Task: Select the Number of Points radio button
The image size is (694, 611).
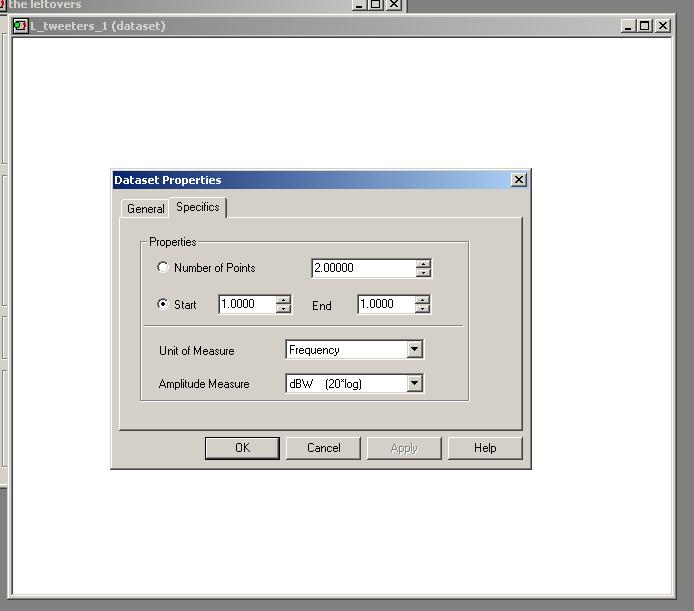Action: (x=163, y=267)
